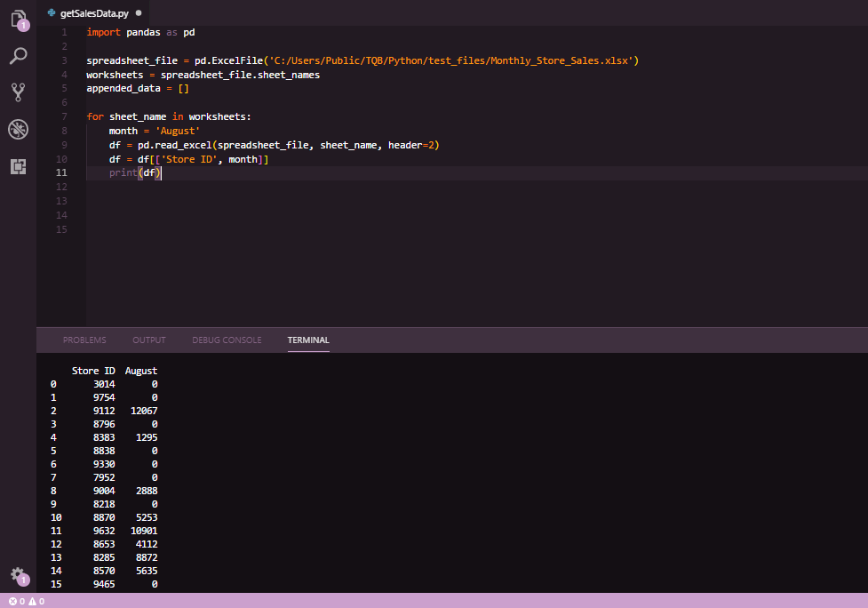Click store ID 8383 in terminal output
The height and width of the screenshot is (608, 868).
pos(104,437)
